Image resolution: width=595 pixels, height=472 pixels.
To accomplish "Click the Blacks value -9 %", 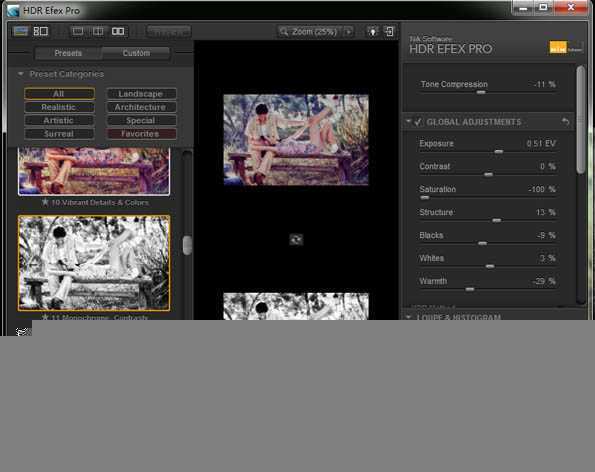I will 546,235.
